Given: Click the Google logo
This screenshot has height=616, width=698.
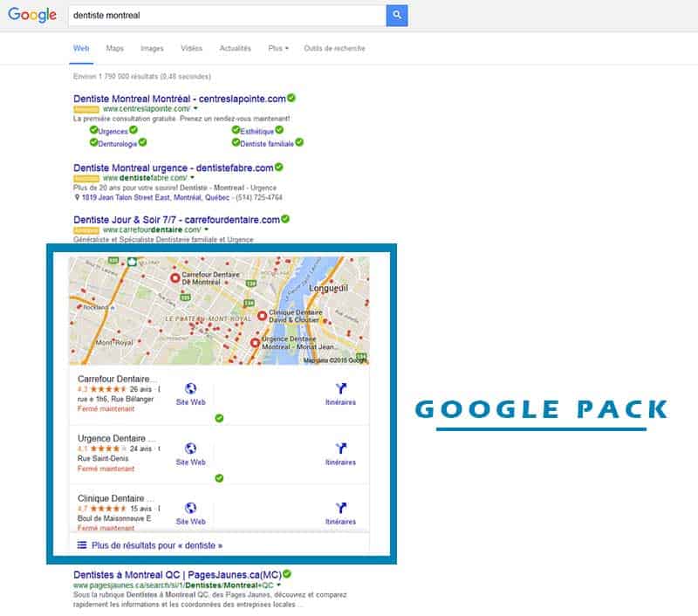Looking at the screenshot, I should click(x=32, y=15).
